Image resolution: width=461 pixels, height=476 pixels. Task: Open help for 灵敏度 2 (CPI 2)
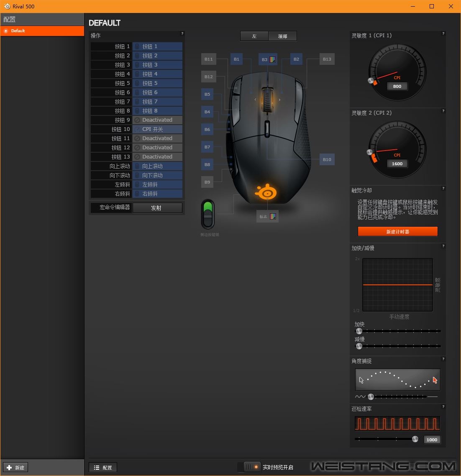point(443,111)
